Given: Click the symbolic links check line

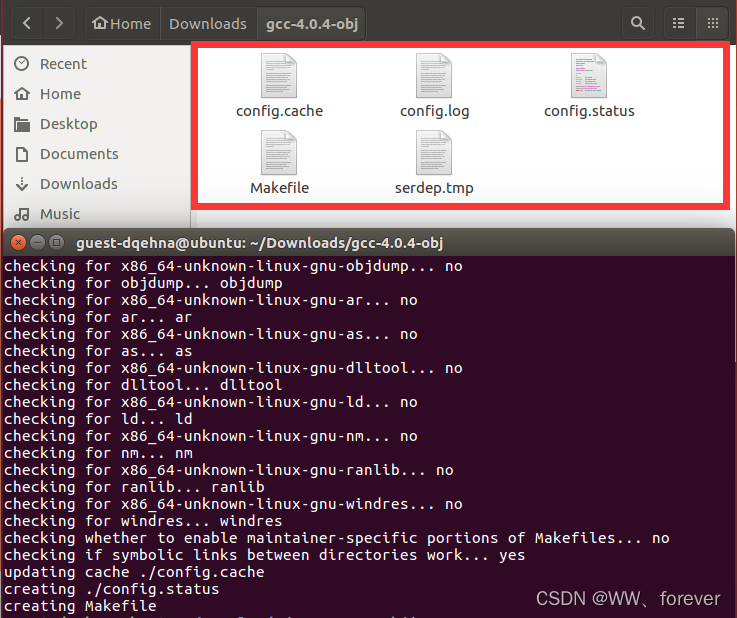Looking at the screenshot, I should [265, 555].
